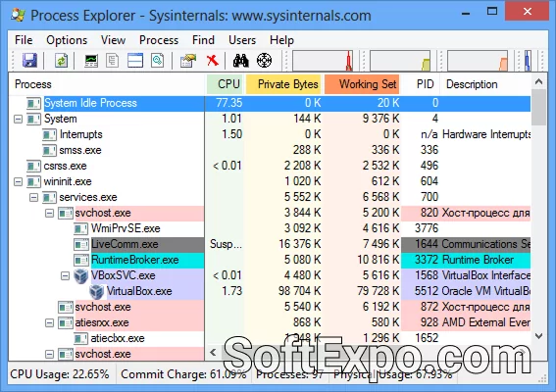This screenshot has width=556, height=392.
Task: Sort by the PID column header
Action: pos(422,84)
